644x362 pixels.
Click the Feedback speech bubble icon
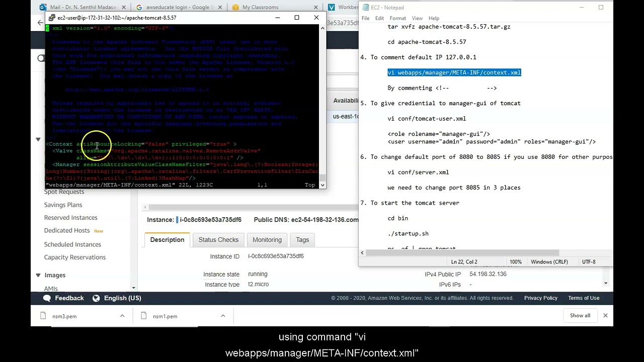47,298
